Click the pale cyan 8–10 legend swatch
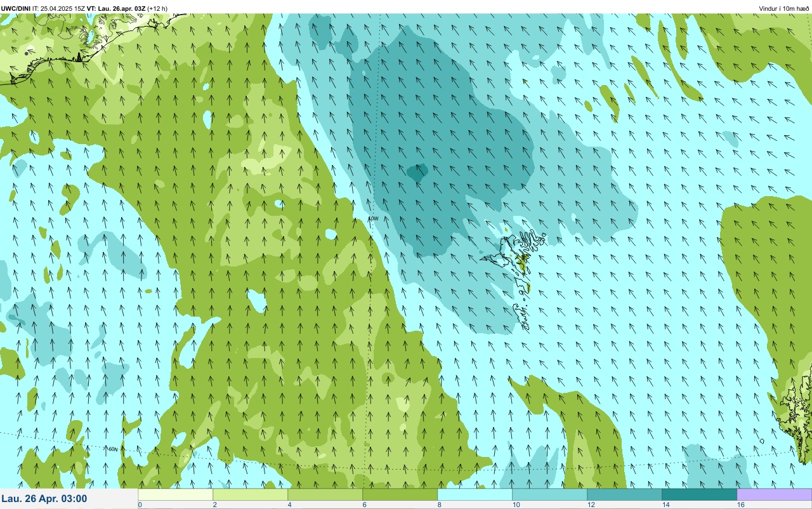This screenshot has width=812, height=509. tap(475, 494)
